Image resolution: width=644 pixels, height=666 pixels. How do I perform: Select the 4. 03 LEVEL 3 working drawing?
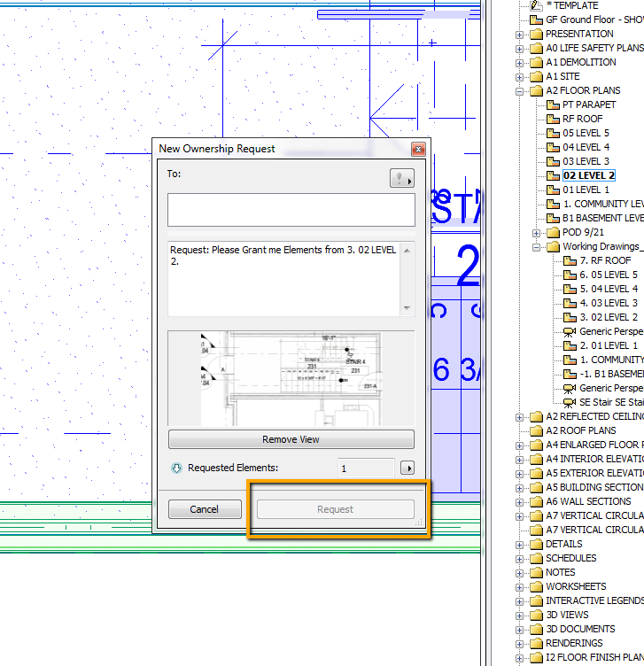click(x=609, y=303)
